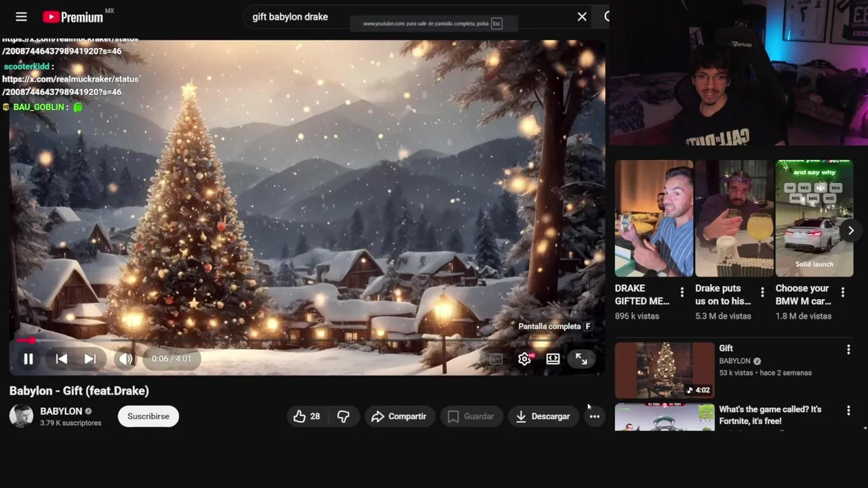Click the '896 k vistas' text
Screen dimensions: 868x488
(636, 316)
